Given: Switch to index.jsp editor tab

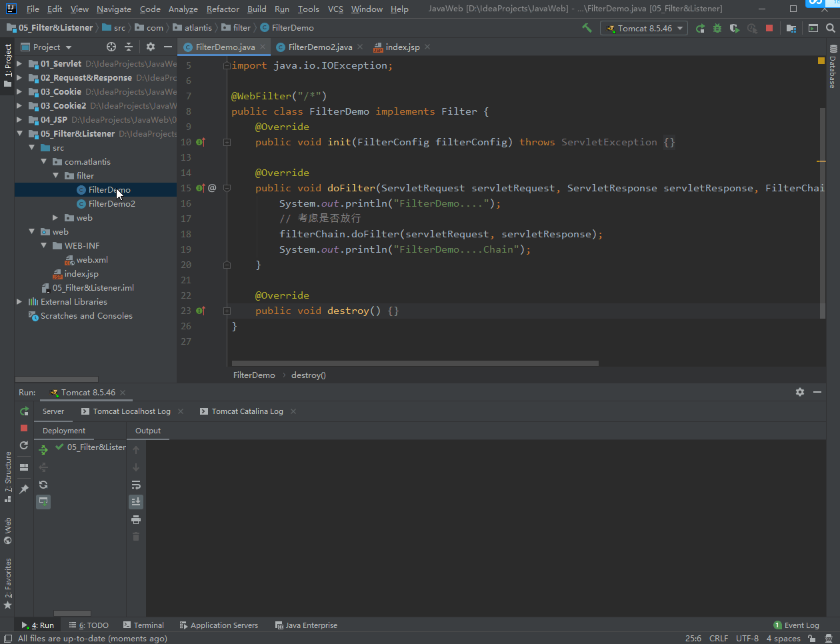Looking at the screenshot, I should (402, 47).
